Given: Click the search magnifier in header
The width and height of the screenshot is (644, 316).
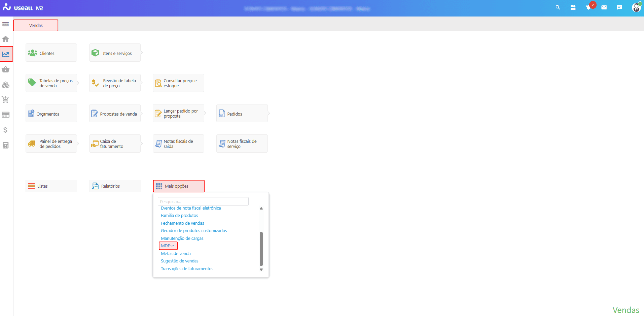Looking at the screenshot, I should click(x=558, y=7).
